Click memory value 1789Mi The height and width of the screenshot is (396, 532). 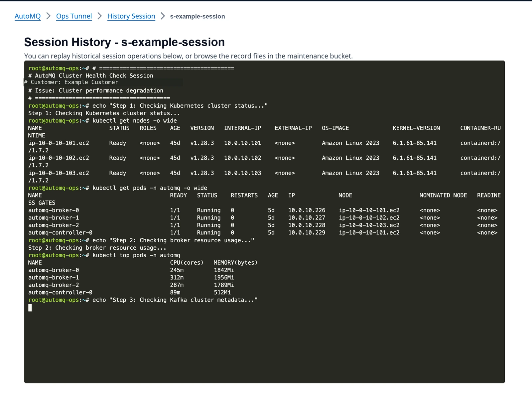point(224,285)
